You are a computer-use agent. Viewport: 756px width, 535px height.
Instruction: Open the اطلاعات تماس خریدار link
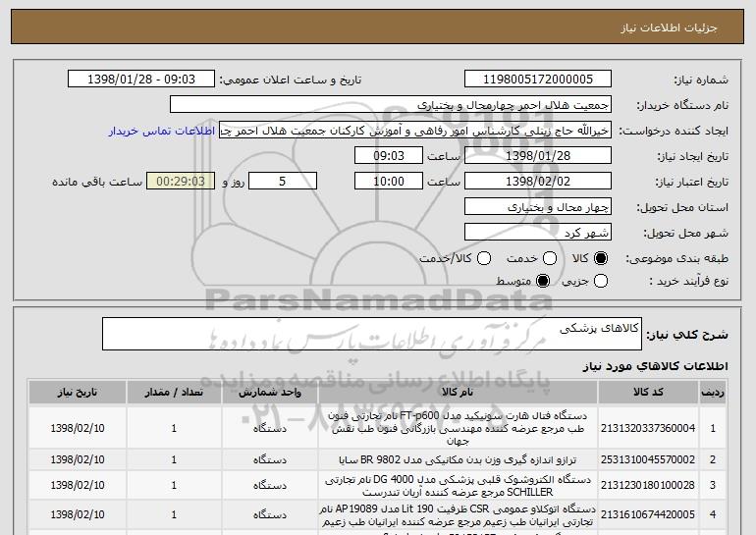point(162,131)
